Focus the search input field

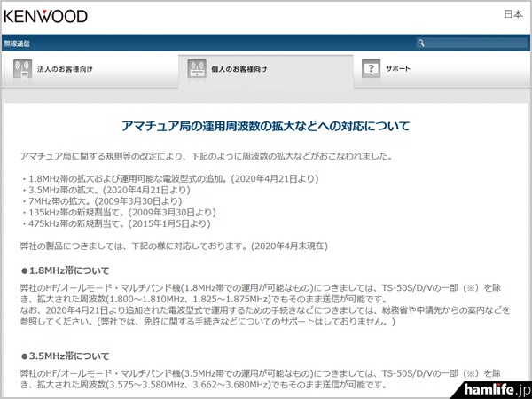(x=470, y=42)
